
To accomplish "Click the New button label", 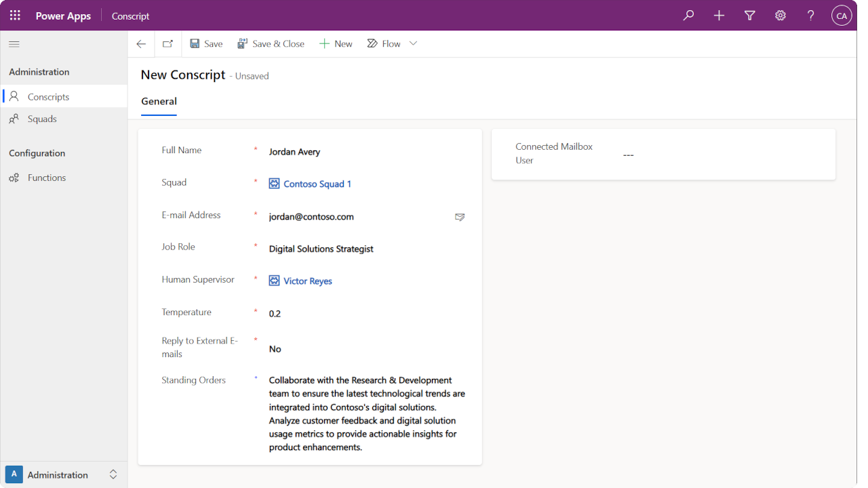I will click(x=343, y=44).
